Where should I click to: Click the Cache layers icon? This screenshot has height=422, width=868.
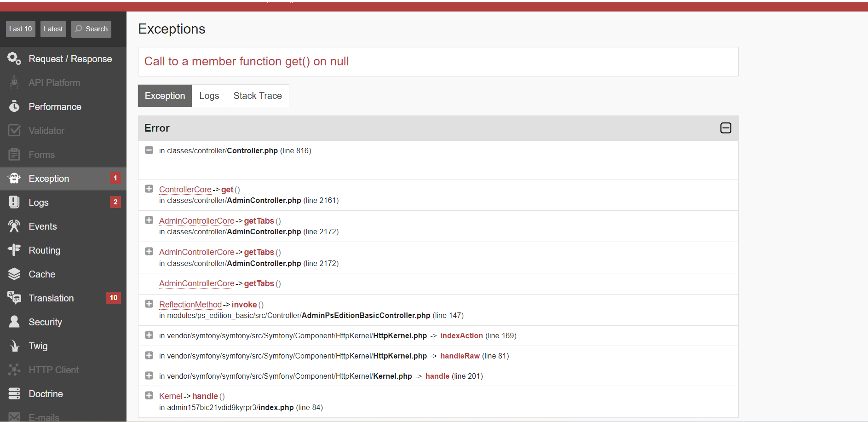14,274
